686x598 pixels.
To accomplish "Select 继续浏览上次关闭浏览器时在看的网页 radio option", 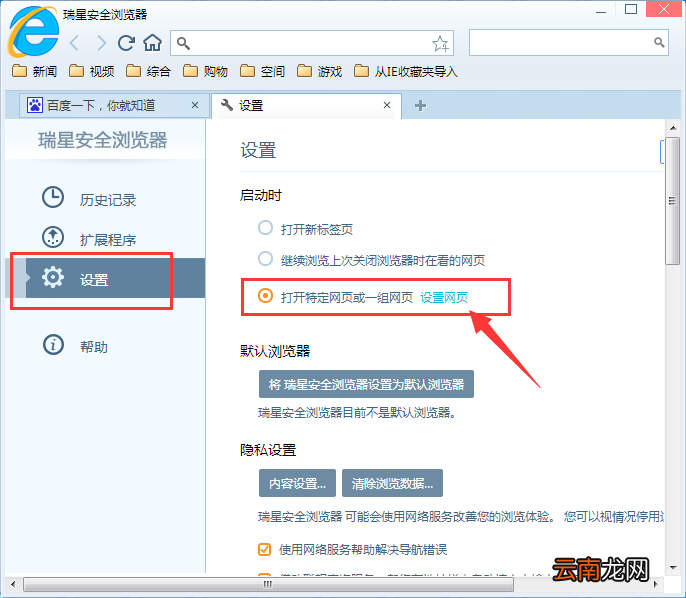I will (x=265, y=259).
